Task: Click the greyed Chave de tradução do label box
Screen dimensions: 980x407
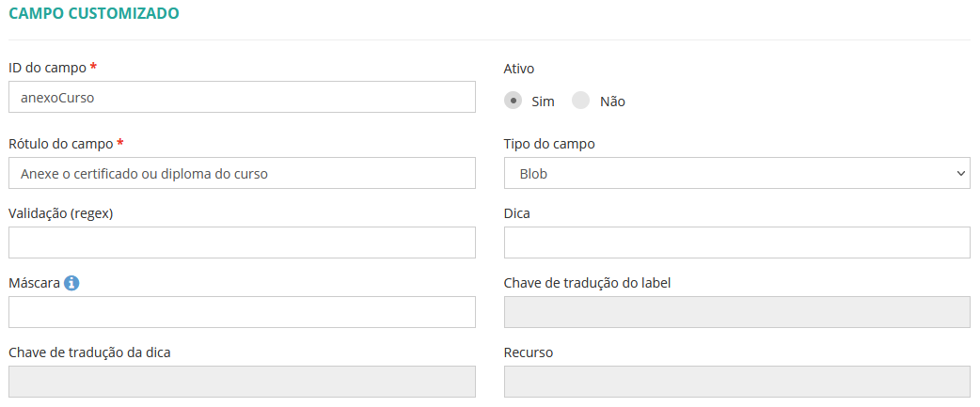Action: click(x=736, y=312)
